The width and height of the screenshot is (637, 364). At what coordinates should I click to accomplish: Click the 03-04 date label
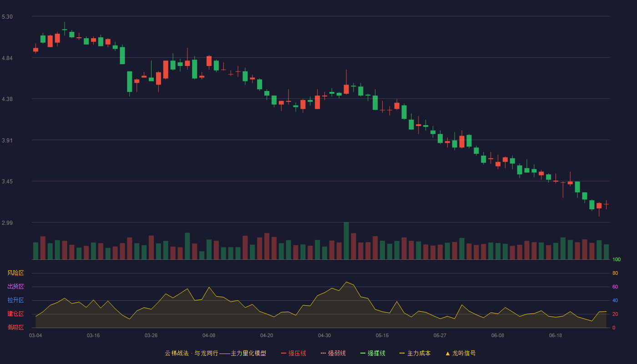pyautogui.click(x=35, y=335)
